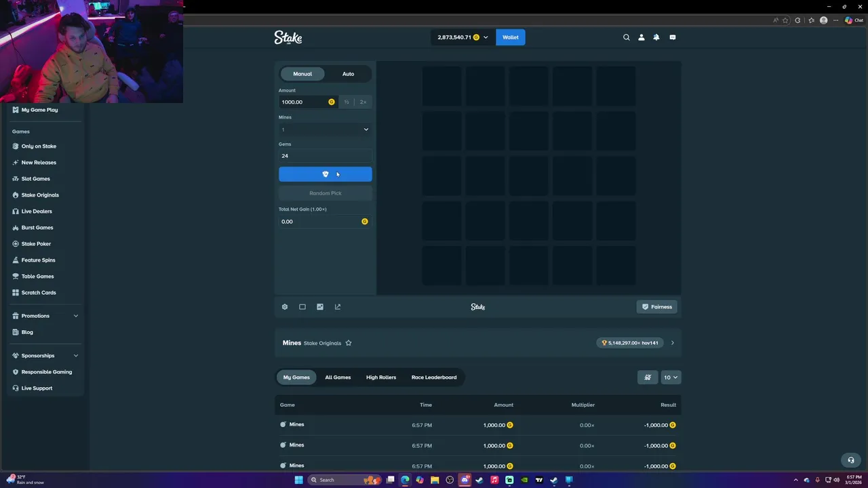Switch to Manual betting mode
Screen dimensions: 868x488
302,74
